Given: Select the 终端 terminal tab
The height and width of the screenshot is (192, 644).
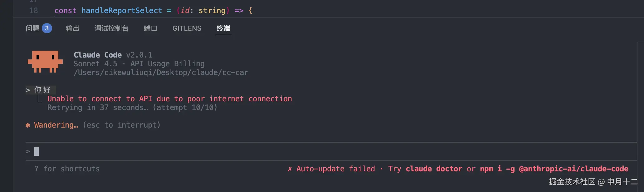Looking at the screenshot, I should tap(223, 28).
